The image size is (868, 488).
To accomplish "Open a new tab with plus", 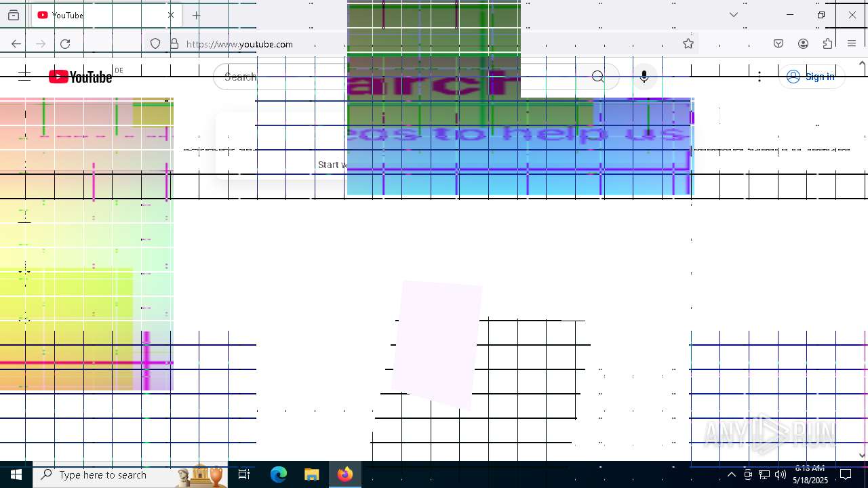I will point(197,15).
